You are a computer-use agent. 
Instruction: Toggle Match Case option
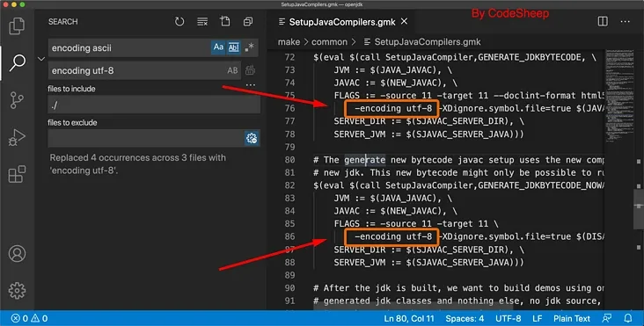[x=218, y=47]
